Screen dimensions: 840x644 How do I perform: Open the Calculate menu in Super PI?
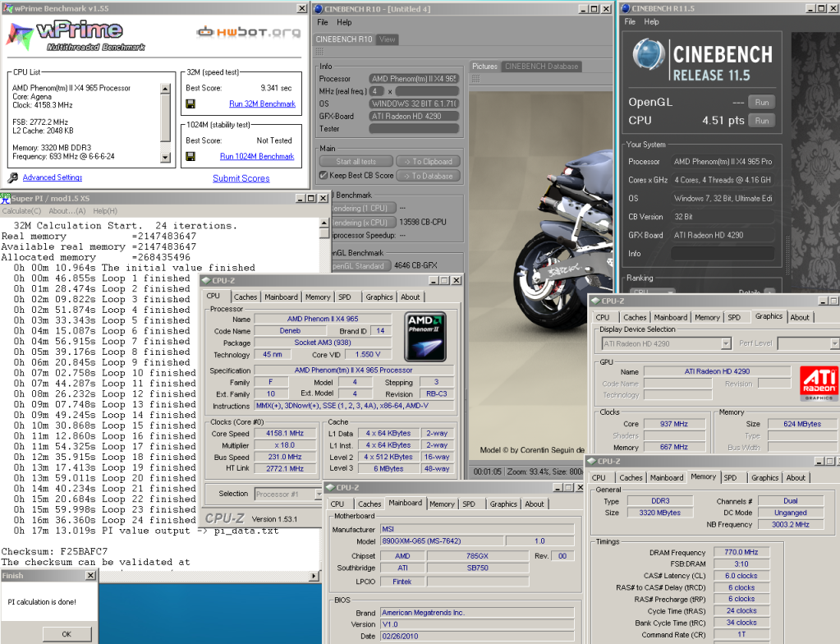click(x=22, y=211)
